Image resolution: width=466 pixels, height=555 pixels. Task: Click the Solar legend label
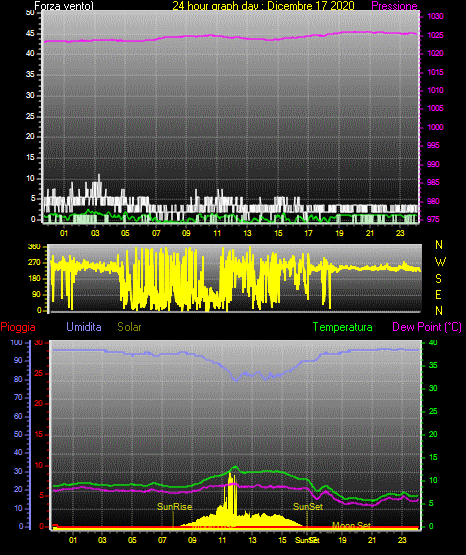[x=129, y=327]
